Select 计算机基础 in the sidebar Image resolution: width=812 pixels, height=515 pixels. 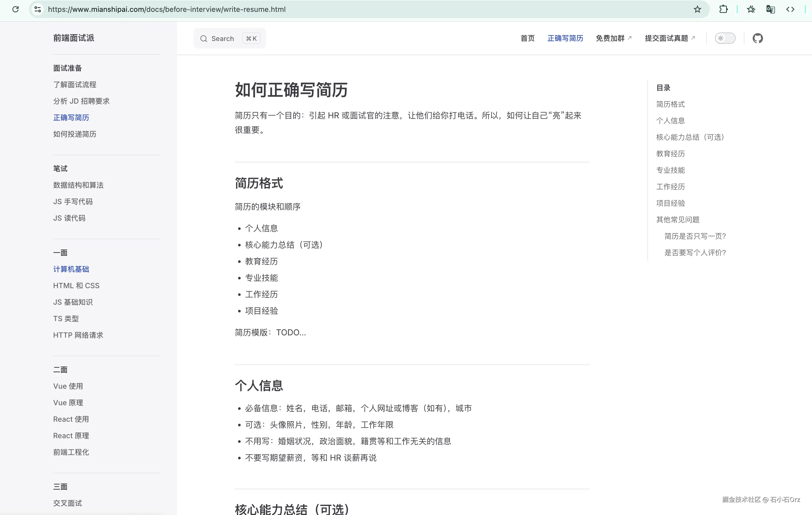(x=71, y=269)
